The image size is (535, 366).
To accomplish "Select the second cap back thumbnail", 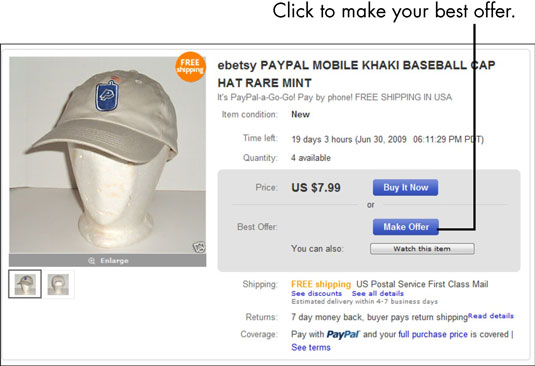I will [x=58, y=284].
